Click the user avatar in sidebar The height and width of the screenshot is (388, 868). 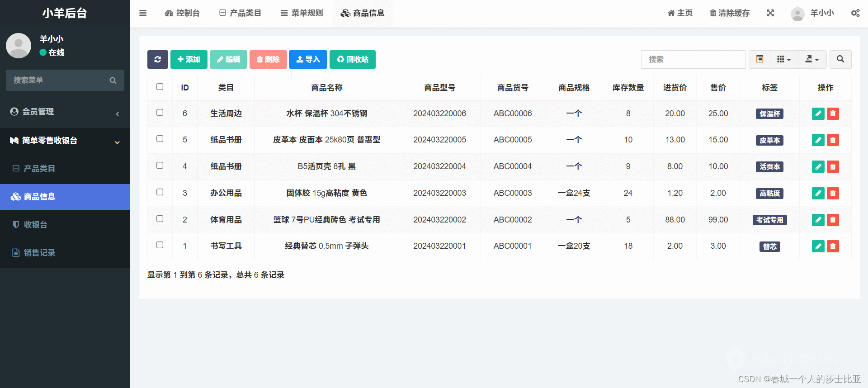pos(19,45)
